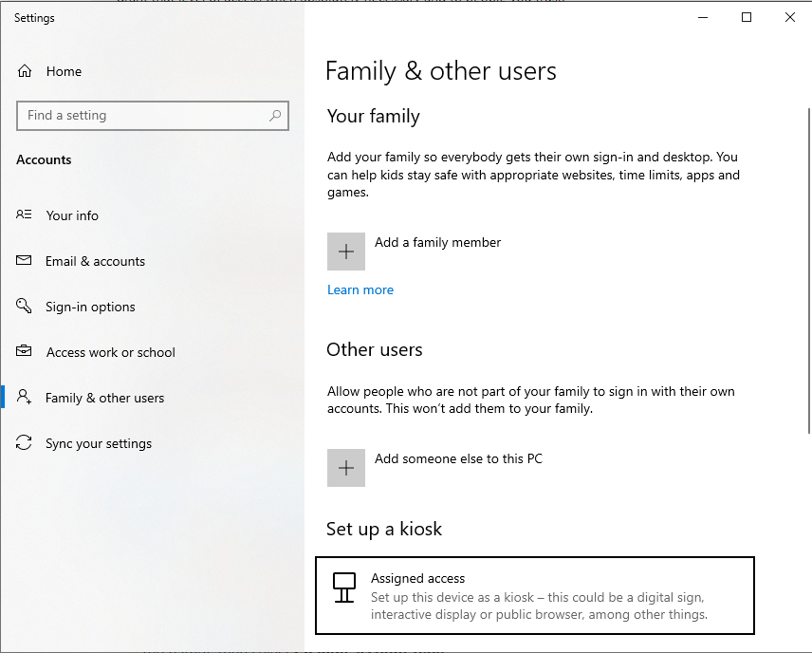Click the Accounts section heading
Screen dimensions: 812x653
44,159
